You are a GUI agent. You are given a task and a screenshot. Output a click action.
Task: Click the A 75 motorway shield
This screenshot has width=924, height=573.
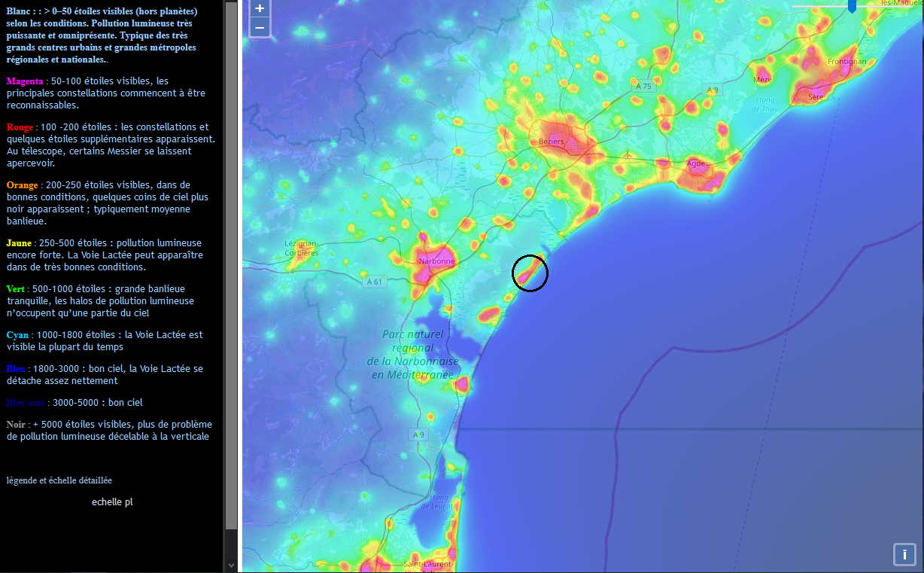pyautogui.click(x=643, y=87)
